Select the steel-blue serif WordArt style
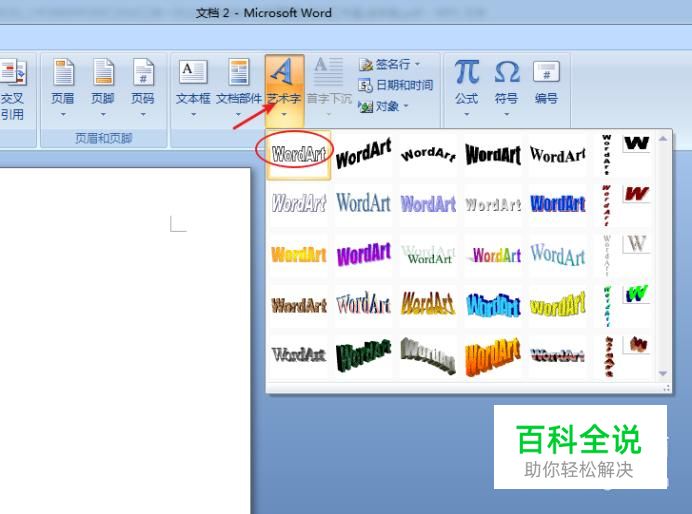692x514 pixels. coord(364,204)
